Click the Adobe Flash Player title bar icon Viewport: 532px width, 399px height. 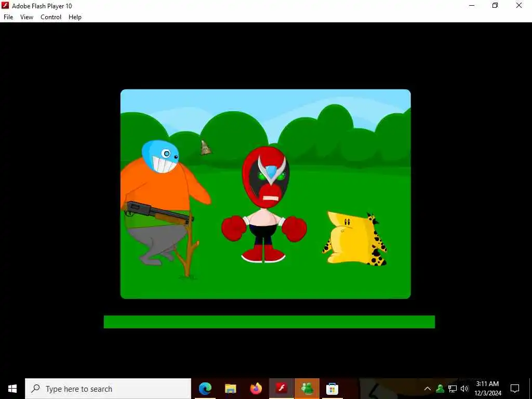coord(5,5)
